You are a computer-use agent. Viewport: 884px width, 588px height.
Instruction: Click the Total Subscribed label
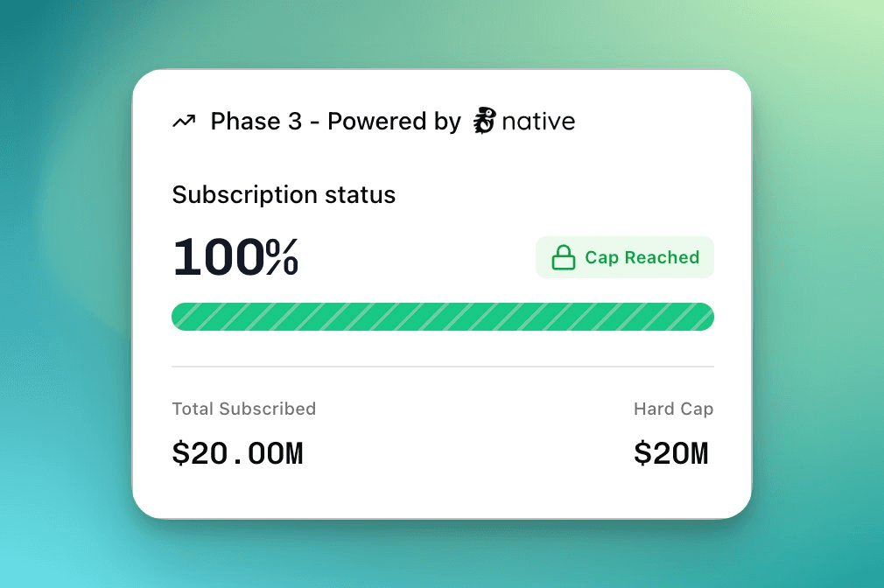coord(243,409)
